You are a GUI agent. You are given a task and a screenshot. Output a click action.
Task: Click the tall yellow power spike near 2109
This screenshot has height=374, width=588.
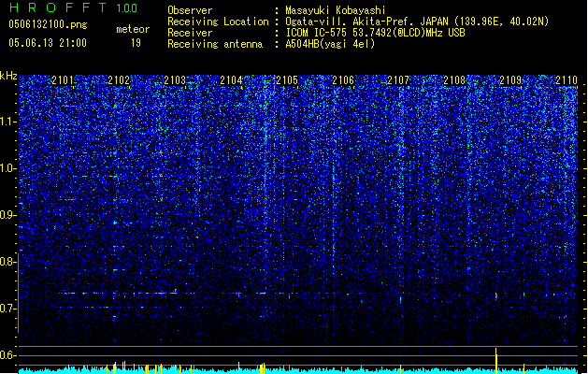point(496,361)
